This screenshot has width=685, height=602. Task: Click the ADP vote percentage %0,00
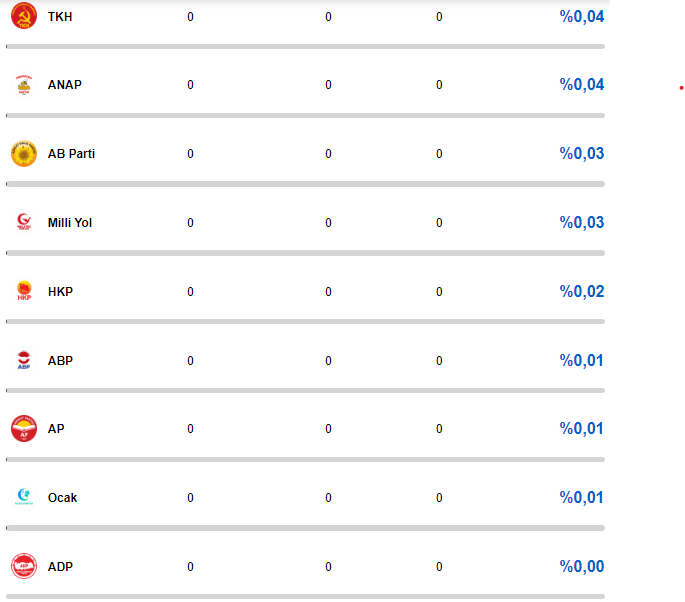tap(581, 566)
